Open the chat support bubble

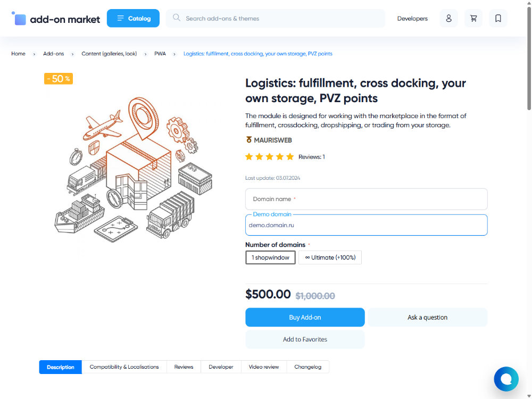(506, 379)
